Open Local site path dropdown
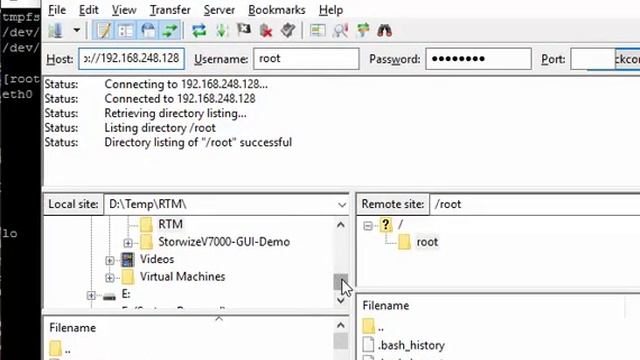This screenshot has height=360, width=640. point(342,204)
